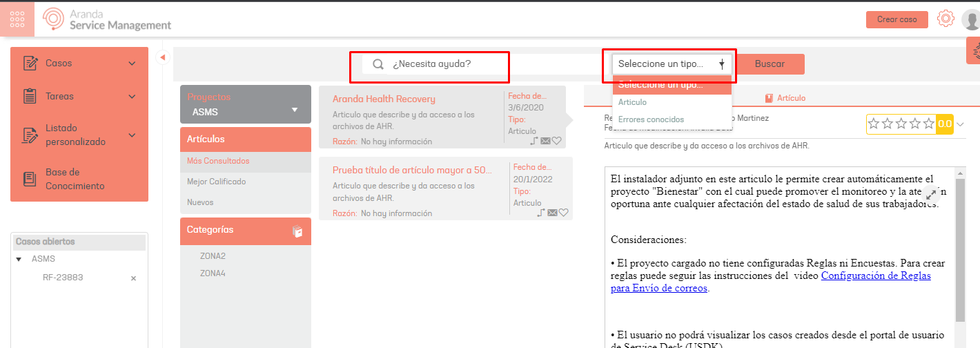Screen dimensions: 980x348
Task: Collapse sidebar with the small left arrow
Action: (x=163, y=57)
